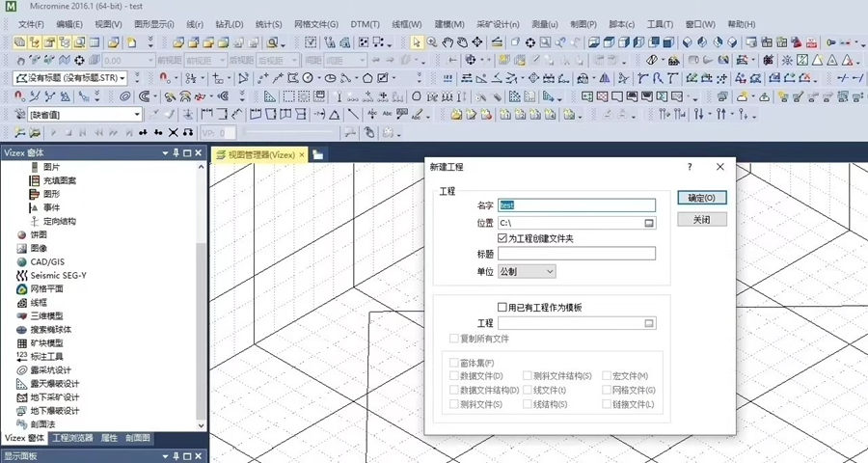Click the CAD/GIS globe icon in tree
868x463 pixels.
click(21, 261)
